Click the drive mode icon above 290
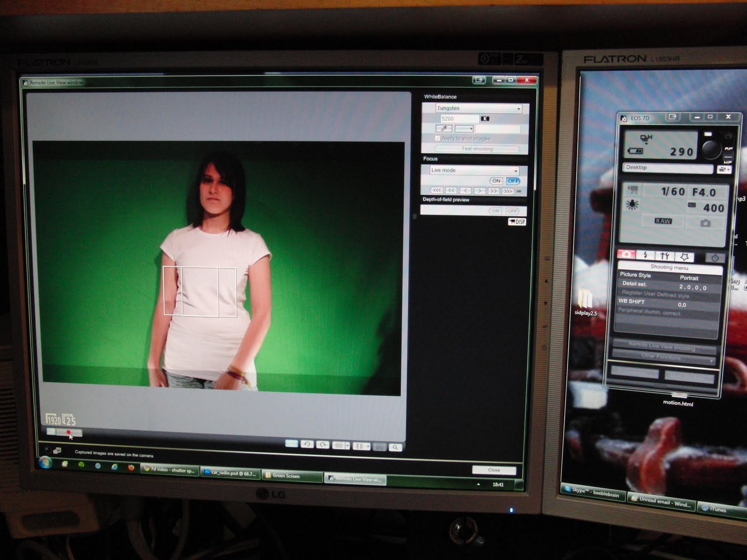The width and height of the screenshot is (747, 560). [x=646, y=138]
